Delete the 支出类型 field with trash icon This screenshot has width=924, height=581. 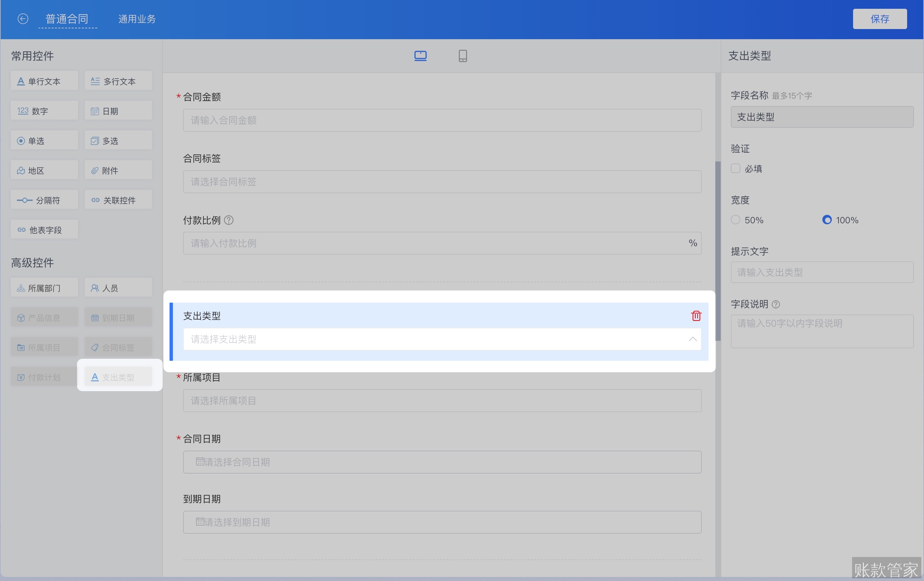point(696,316)
